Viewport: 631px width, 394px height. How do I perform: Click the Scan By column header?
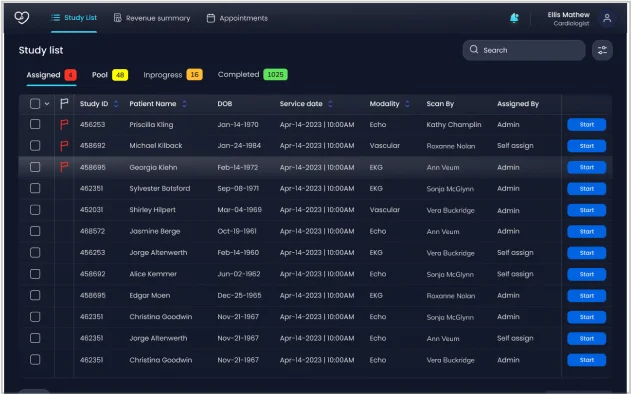(440, 104)
